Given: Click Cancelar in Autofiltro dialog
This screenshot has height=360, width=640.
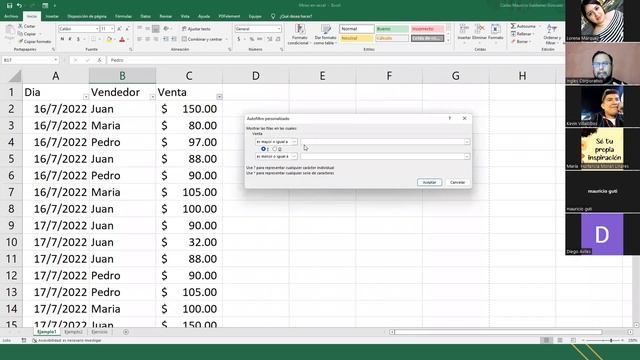Looking at the screenshot, I should pyautogui.click(x=457, y=182).
